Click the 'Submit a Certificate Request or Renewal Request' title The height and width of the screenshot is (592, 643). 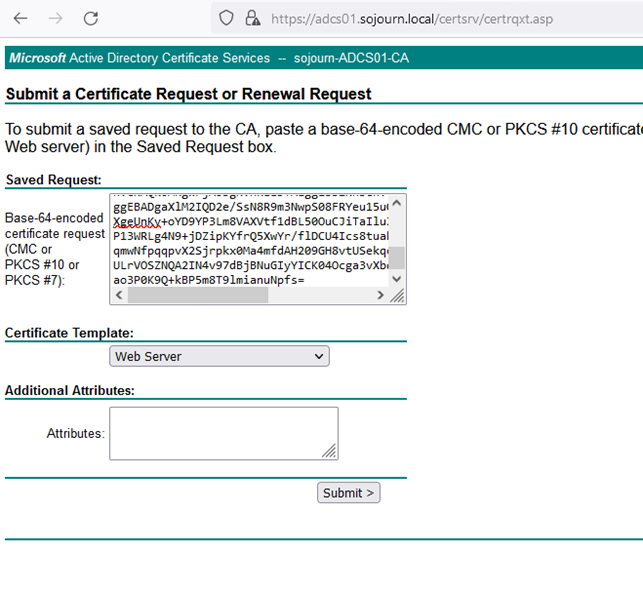tap(189, 94)
